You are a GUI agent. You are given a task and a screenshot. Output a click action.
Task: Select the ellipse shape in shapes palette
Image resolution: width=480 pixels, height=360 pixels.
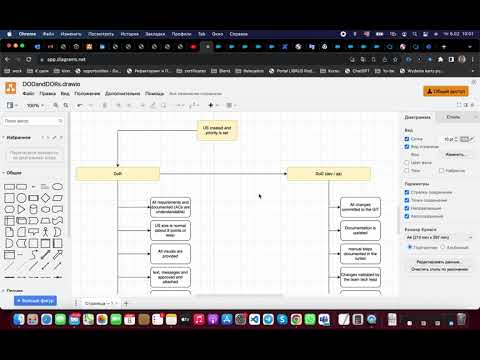(x=57, y=187)
